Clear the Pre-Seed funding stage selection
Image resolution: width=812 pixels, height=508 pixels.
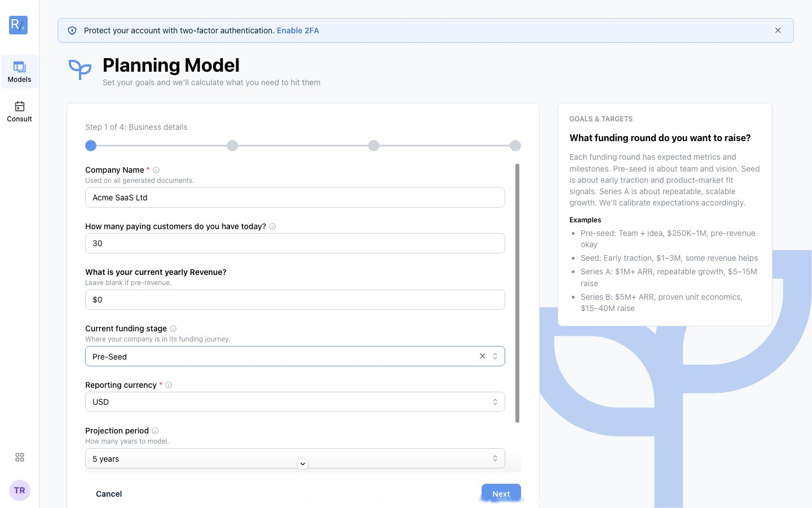(x=482, y=356)
